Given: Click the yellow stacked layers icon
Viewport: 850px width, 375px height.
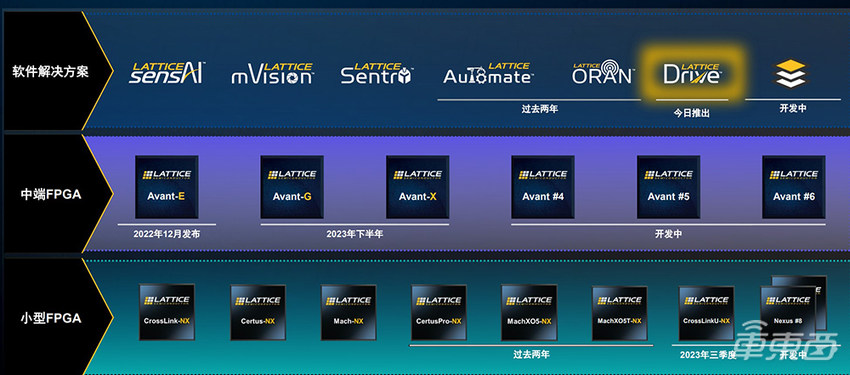Looking at the screenshot, I should pos(790,74).
